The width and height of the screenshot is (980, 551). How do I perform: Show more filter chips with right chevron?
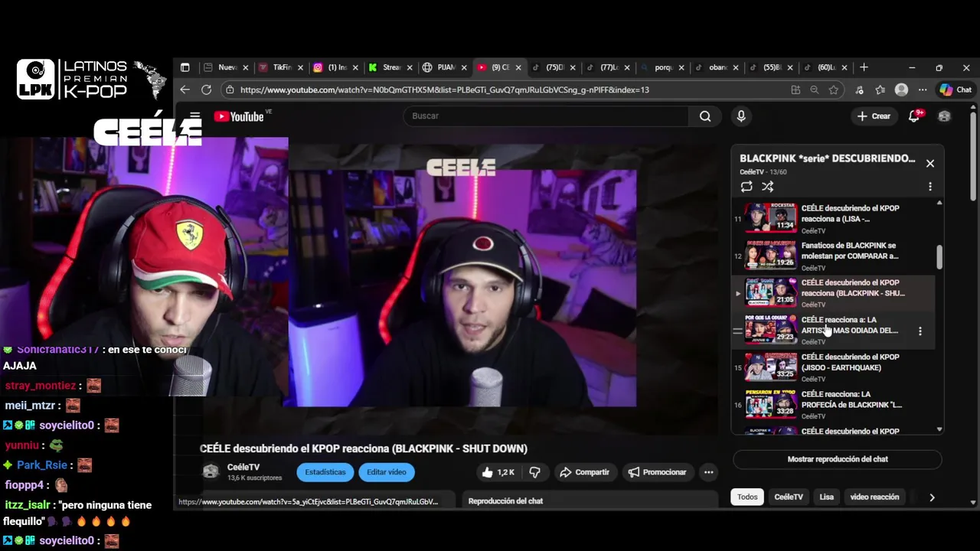932,497
